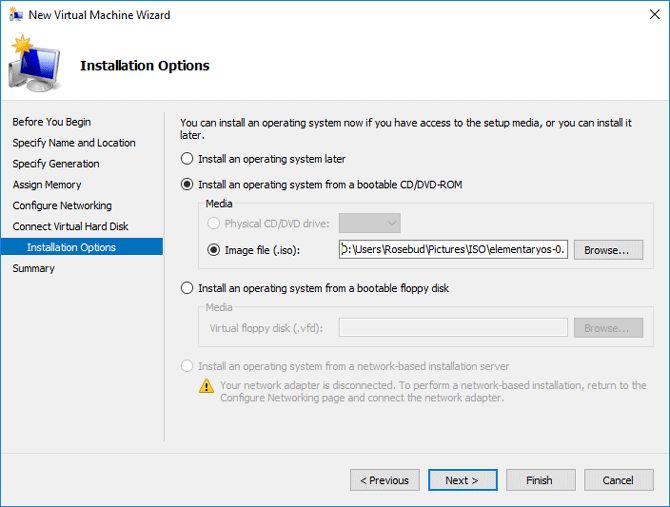Go to the Summary page
The width and height of the screenshot is (670, 507).
[x=33, y=268]
